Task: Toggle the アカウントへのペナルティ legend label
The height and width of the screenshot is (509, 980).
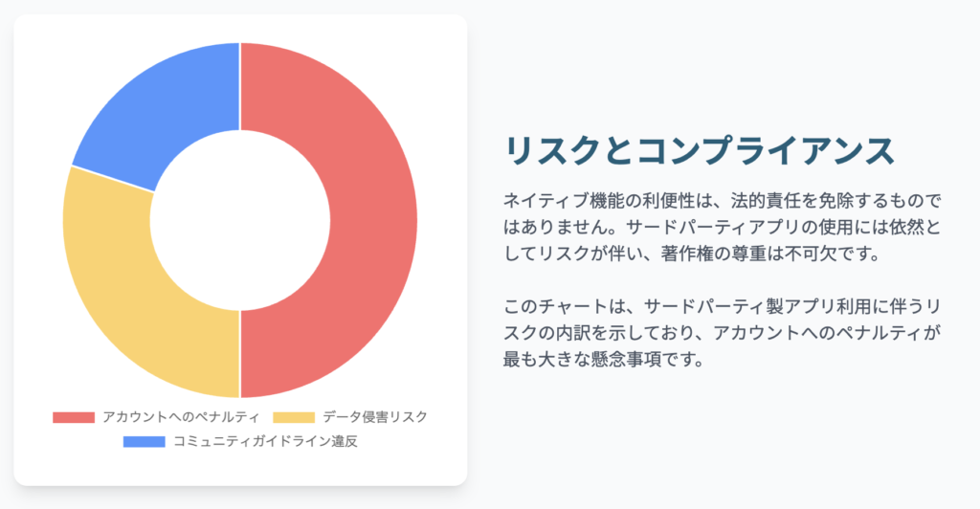Action: click(x=181, y=417)
